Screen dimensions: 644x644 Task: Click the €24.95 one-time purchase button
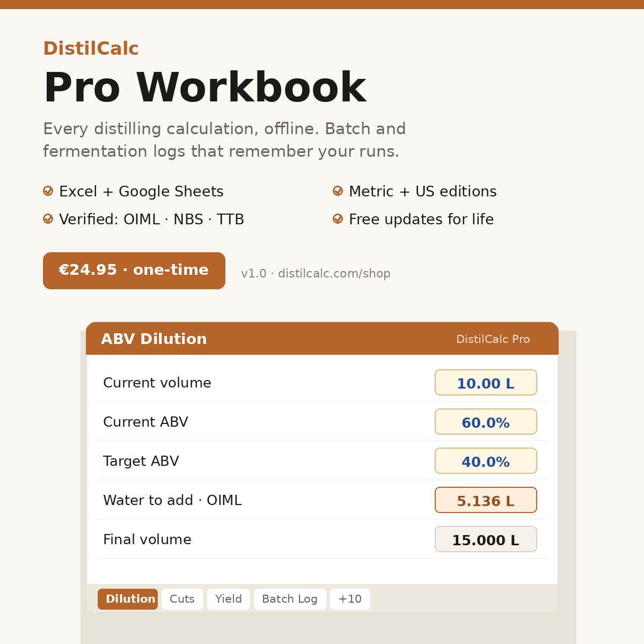click(134, 270)
